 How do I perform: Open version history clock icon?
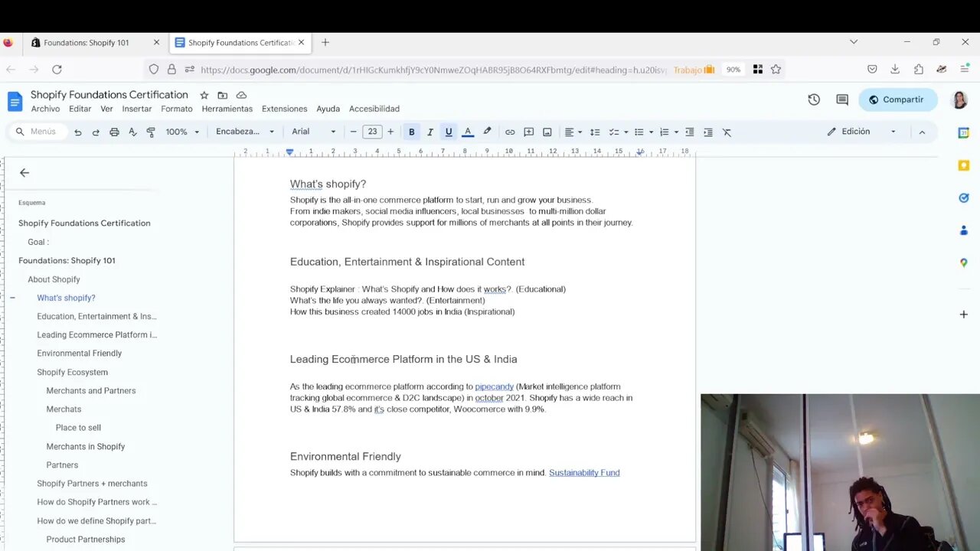point(814,99)
